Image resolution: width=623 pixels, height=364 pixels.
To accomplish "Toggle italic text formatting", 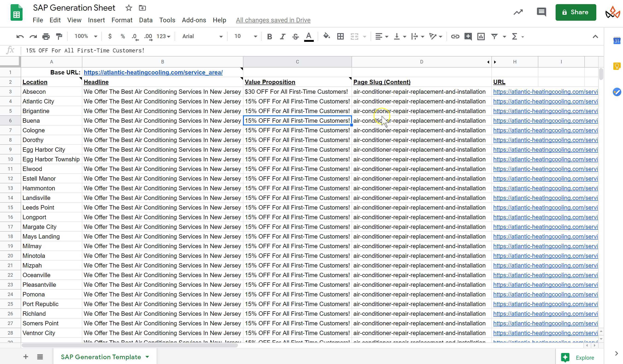I will coord(282,37).
